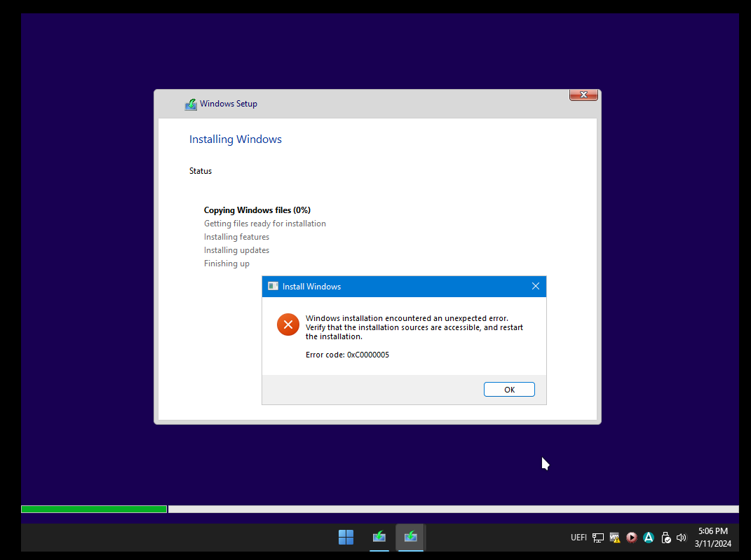Click the UEFI indicator in the tray
The height and width of the screenshot is (560, 751).
point(579,538)
